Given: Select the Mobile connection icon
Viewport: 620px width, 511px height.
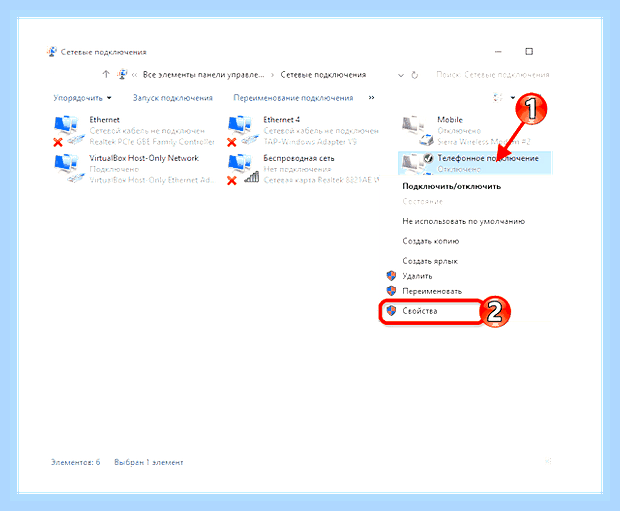Looking at the screenshot, I should click(x=417, y=131).
